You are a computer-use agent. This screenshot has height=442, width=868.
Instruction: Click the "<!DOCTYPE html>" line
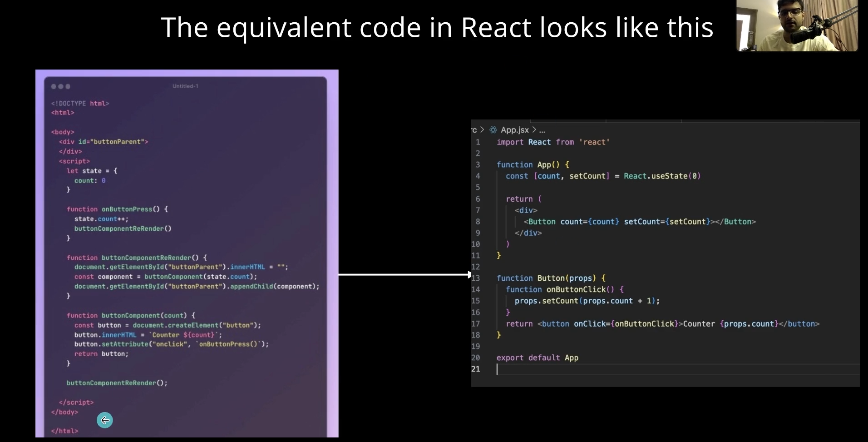click(x=80, y=104)
